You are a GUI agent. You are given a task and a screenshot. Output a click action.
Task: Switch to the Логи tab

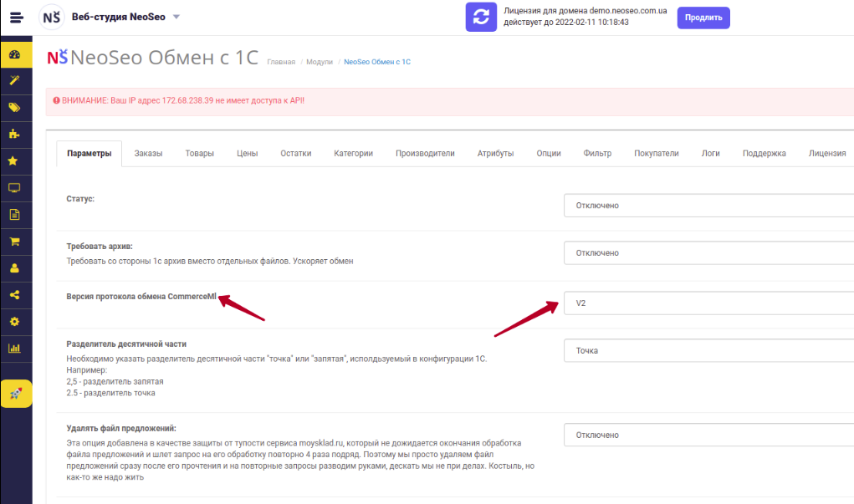[710, 154]
